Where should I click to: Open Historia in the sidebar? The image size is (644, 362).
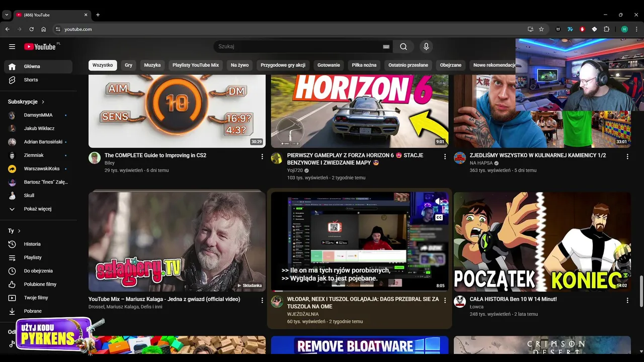(x=38, y=244)
